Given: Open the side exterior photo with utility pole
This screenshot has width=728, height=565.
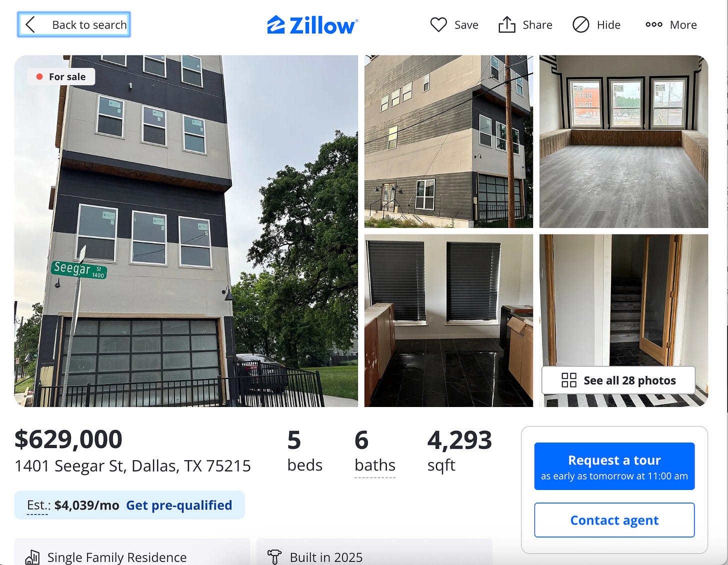Looking at the screenshot, I should point(448,141).
